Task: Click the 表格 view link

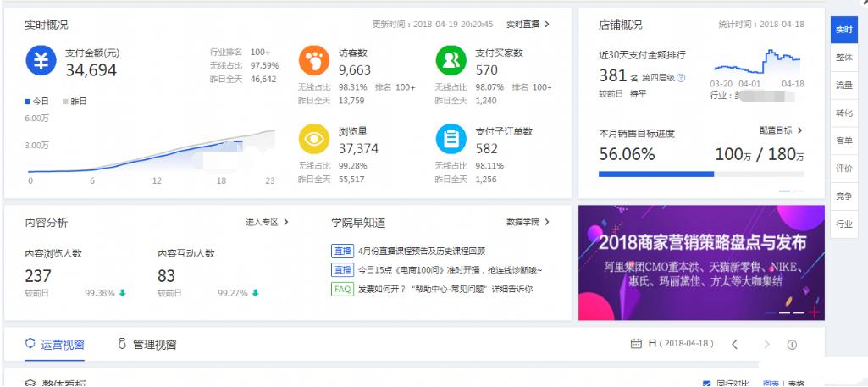Action: pos(796,383)
